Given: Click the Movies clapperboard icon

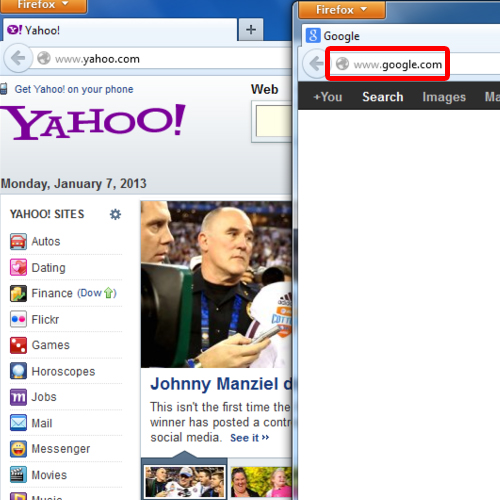Looking at the screenshot, I should pos(18,475).
